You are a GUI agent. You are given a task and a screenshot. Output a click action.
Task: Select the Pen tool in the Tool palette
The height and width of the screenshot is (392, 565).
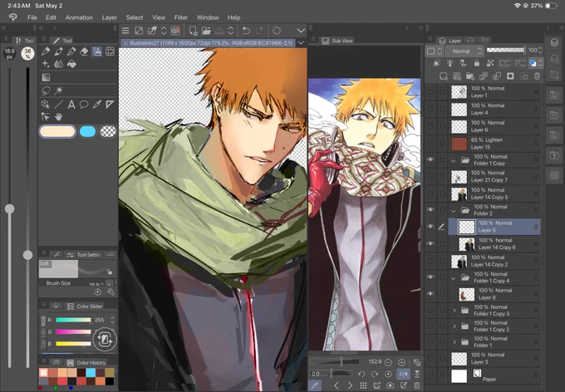point(46,51)
